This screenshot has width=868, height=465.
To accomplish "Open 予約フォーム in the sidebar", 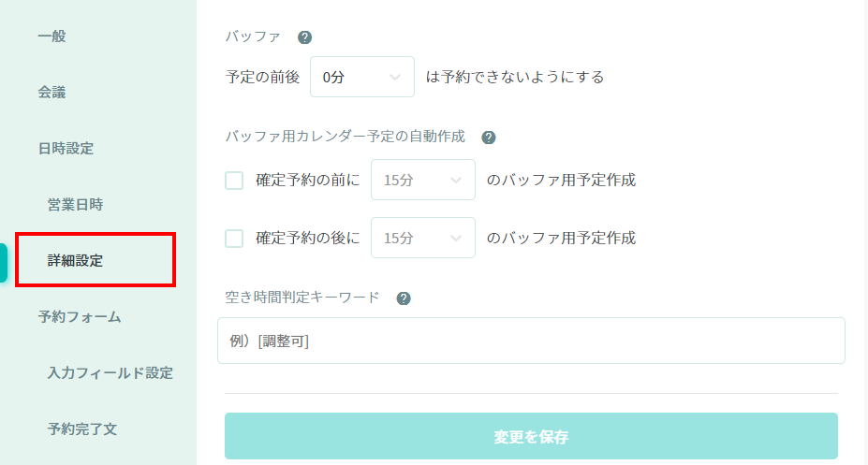I will [80, 316].
